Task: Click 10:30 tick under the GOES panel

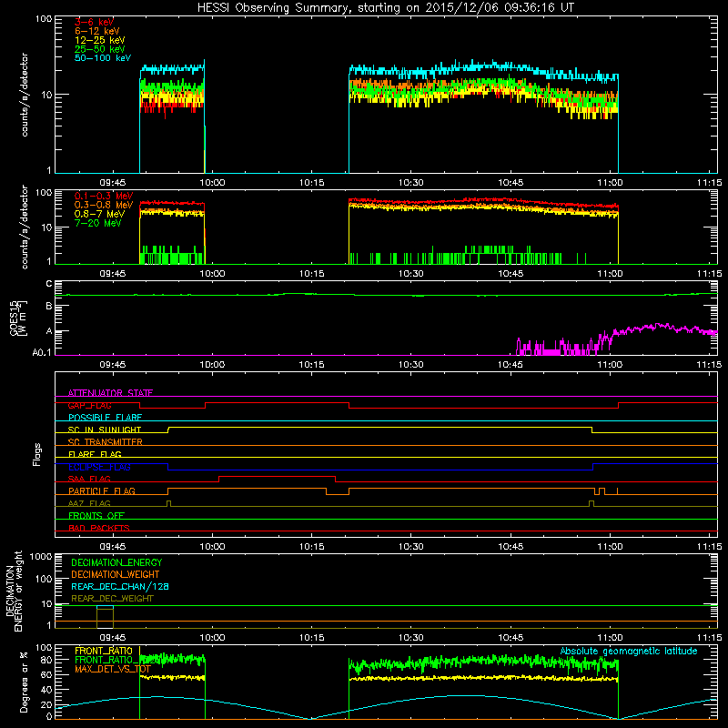Action: (x=411, y=365)
